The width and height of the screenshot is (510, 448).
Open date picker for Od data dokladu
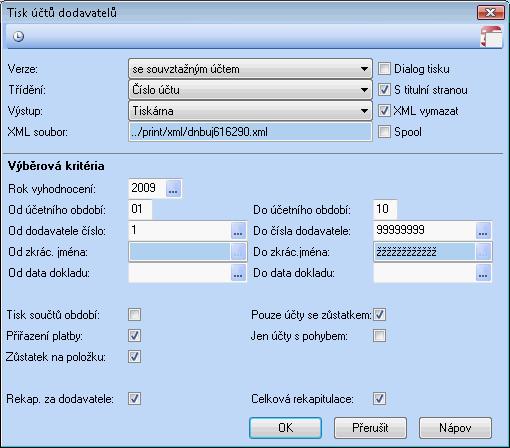click(238, 272)
